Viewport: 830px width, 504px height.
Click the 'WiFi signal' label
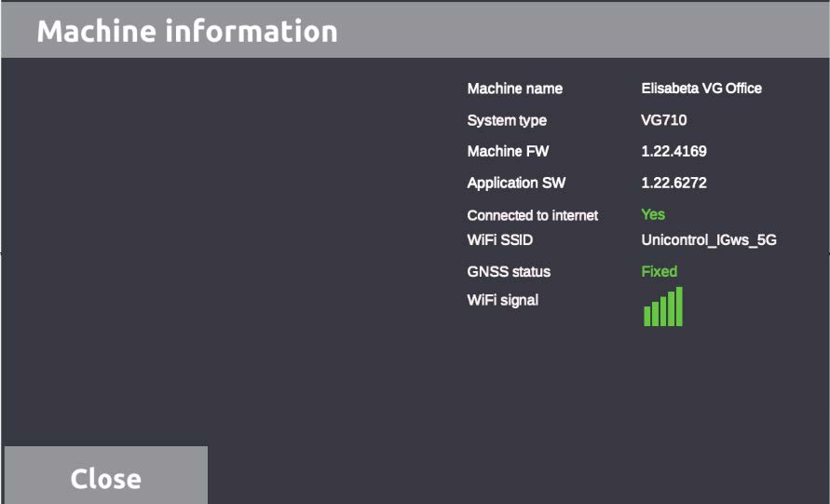click(x=502, y=300)
